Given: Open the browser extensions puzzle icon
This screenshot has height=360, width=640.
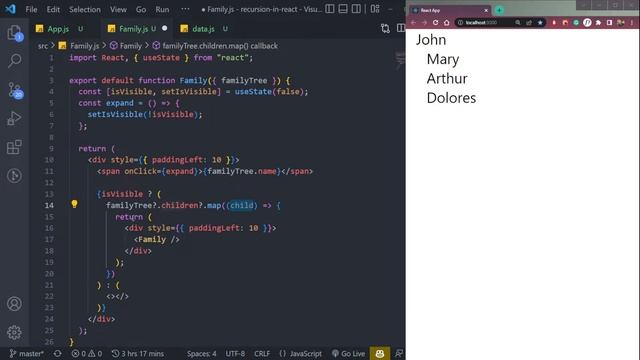Looking at the screenshot, I should click(x=598, y=22).
